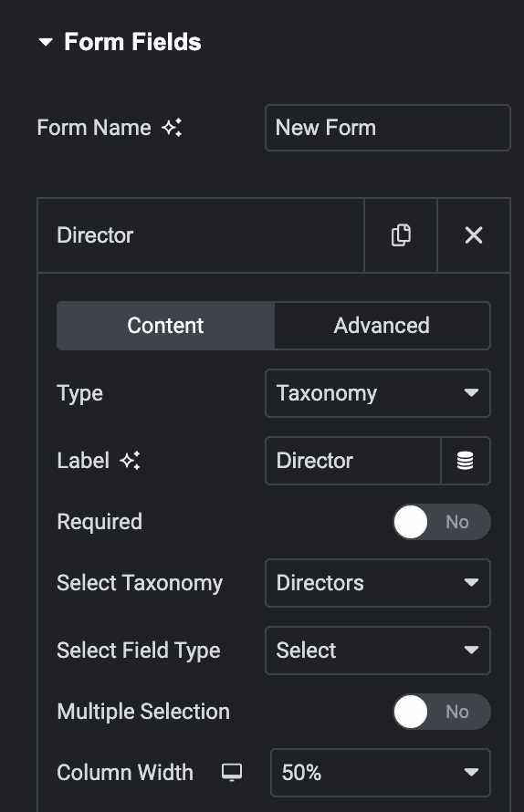Edit the Label input containing Director
This screenshot has width=524, height=812.
click(x=353, y=461)
